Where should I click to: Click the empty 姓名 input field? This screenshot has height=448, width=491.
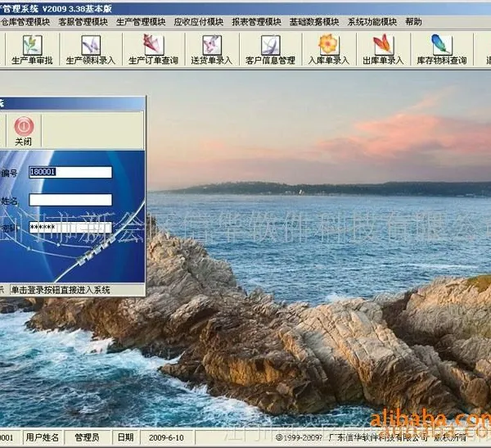coord(70,200)
